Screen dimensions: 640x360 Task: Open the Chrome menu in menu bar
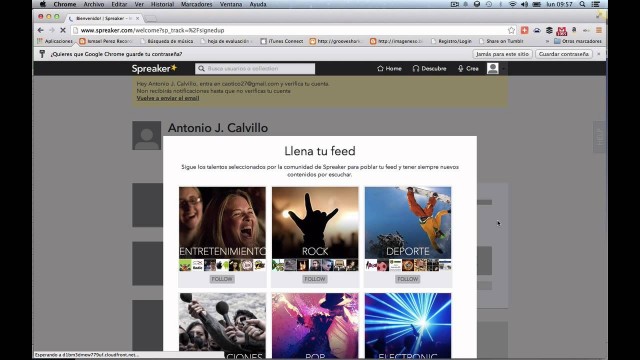(64, 4)
